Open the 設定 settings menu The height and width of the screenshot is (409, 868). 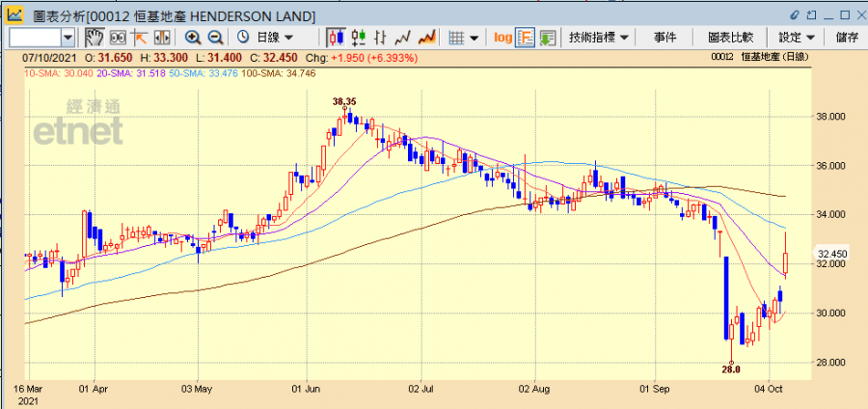(797, 37)
